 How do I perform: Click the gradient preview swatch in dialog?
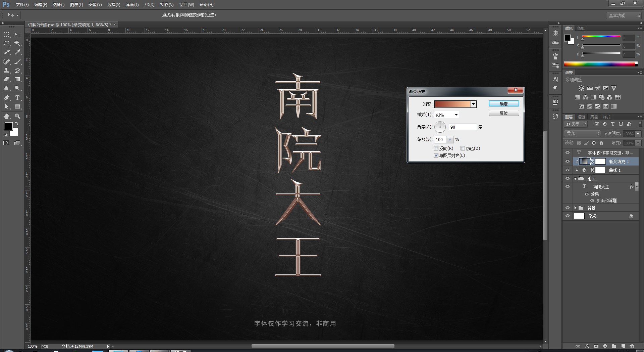452,104
